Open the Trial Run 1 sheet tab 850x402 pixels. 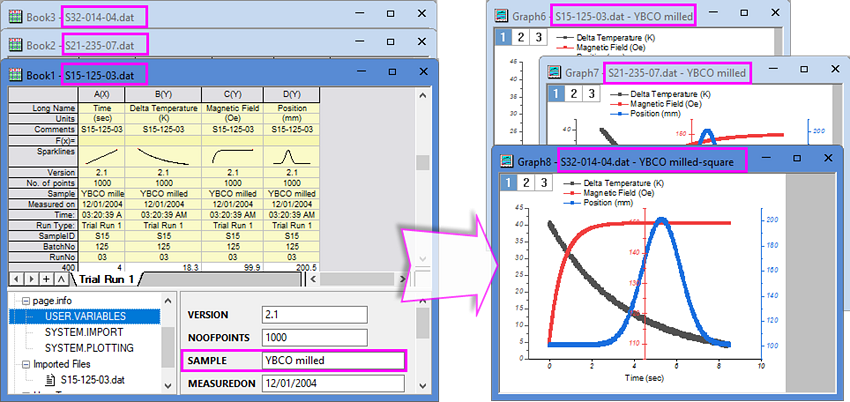(107, 279)
